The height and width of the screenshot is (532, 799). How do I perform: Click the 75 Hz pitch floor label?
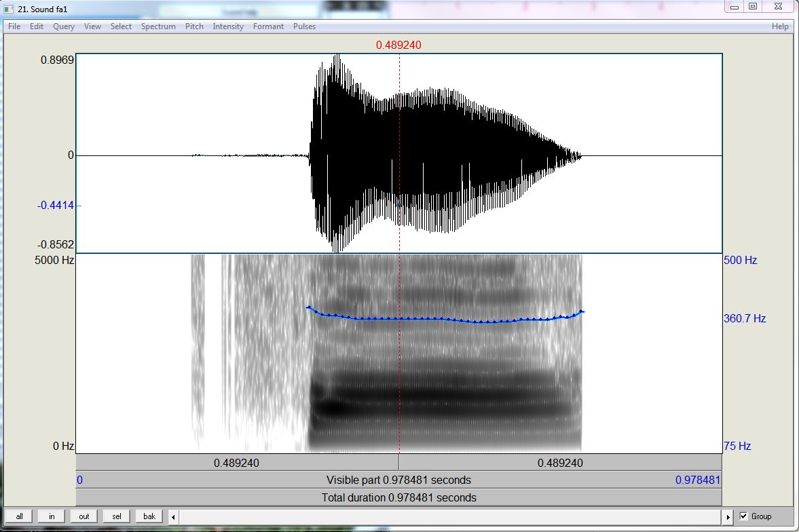pos(737,446)
